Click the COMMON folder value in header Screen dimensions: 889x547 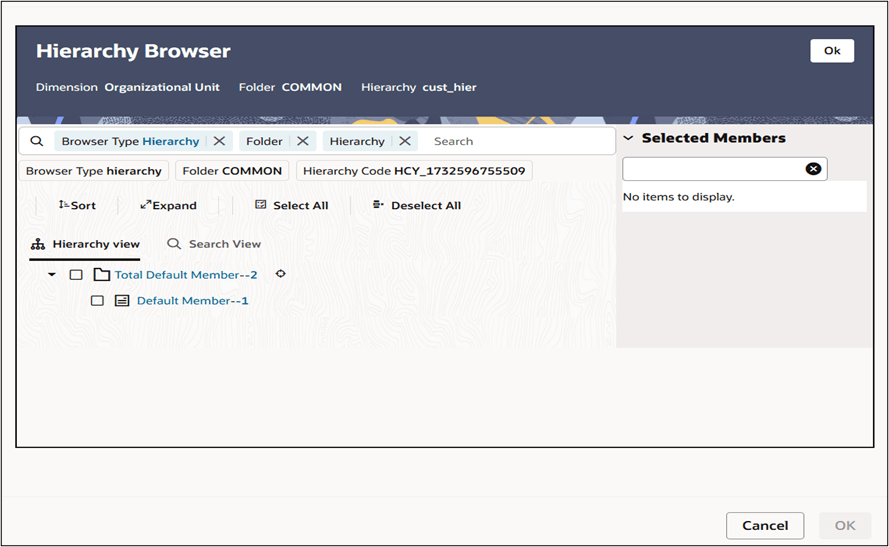312,87
